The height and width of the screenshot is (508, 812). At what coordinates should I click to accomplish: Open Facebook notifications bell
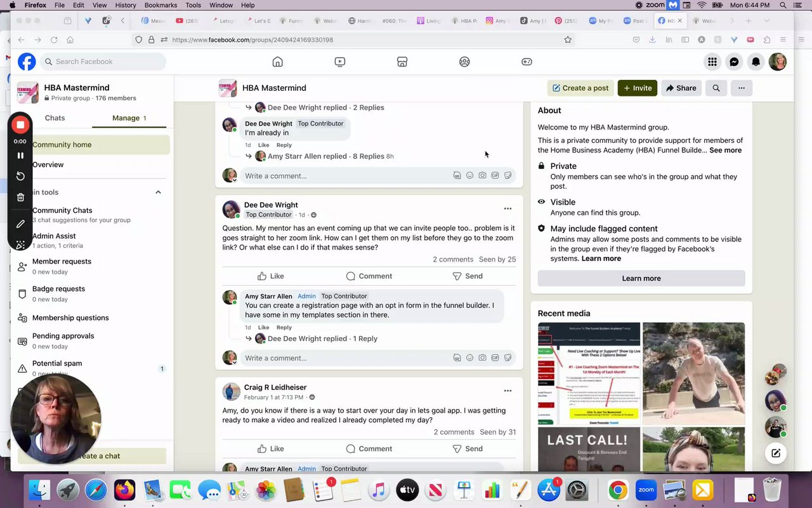pos(756,62)
